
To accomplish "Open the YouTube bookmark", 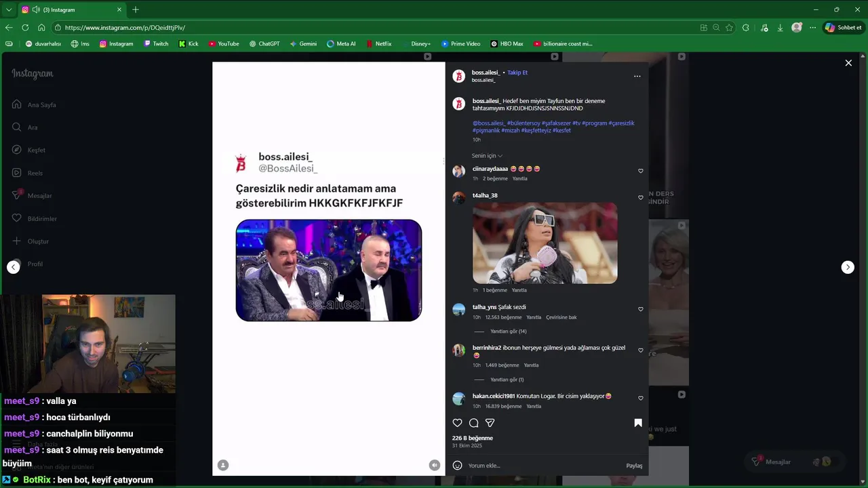I will coord(224,43).
